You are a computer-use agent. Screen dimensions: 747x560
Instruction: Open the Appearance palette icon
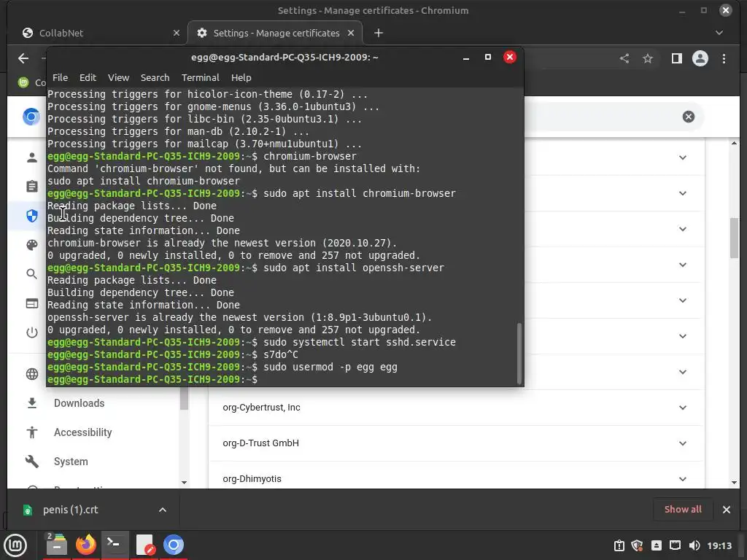32,245
